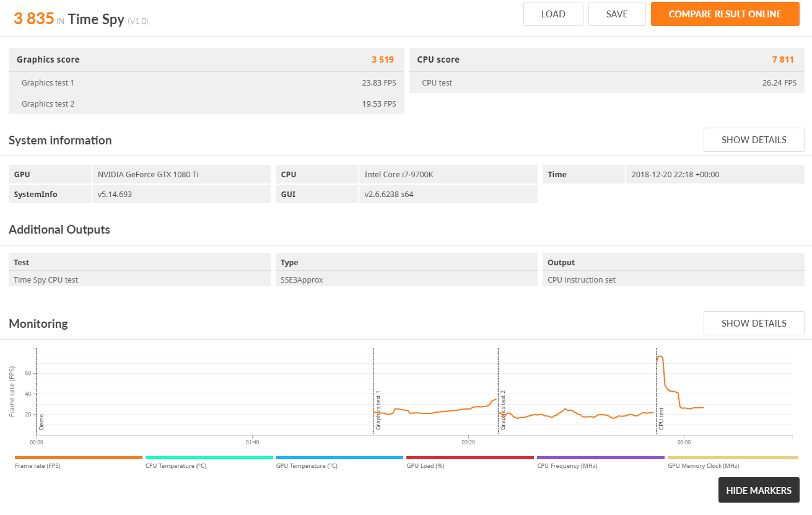Click the GUI field label

(x=288, y=194)
